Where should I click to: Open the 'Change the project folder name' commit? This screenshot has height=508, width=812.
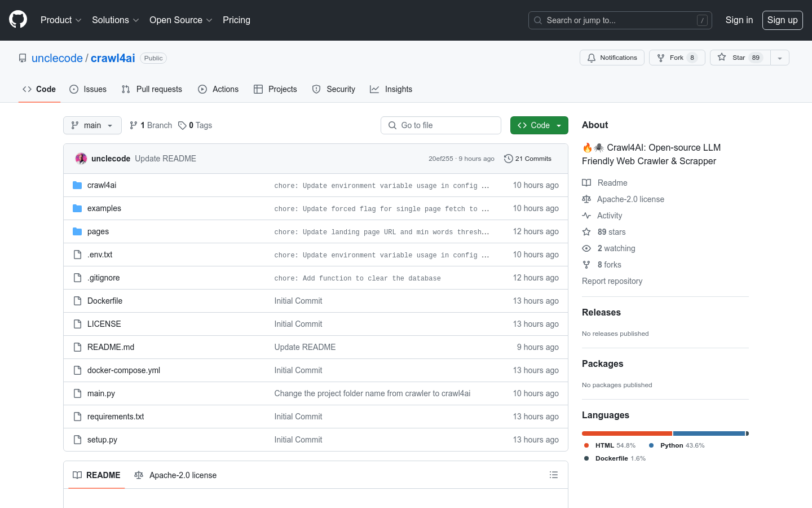click(372, 393)
